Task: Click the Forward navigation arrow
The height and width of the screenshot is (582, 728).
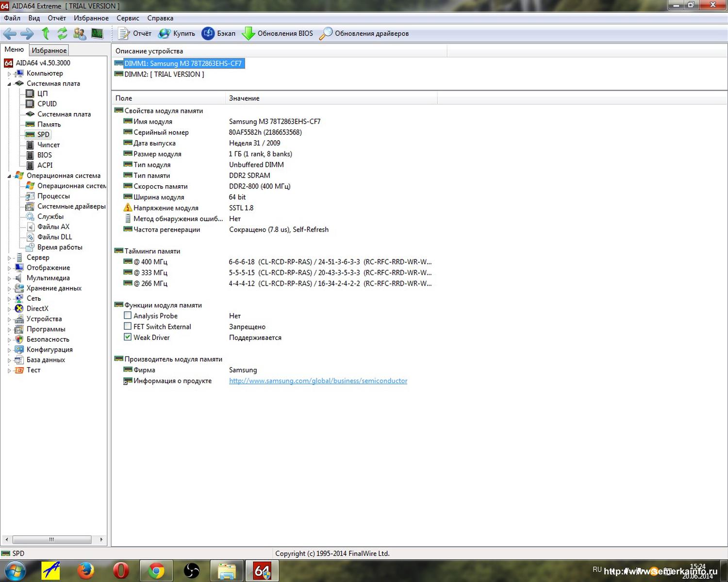Action: click(x=27, y=33)
